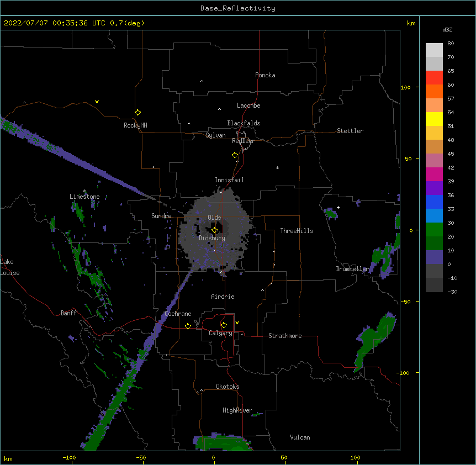This screenshot has height=465, width=476.
Task: Click the Olds city label
Action: pyautogui.click(x=214, y=218)
